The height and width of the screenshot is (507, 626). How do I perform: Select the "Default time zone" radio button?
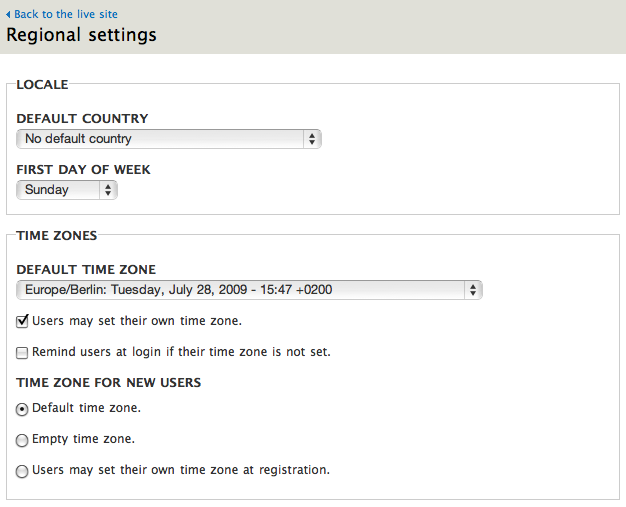tap(22, 409)
